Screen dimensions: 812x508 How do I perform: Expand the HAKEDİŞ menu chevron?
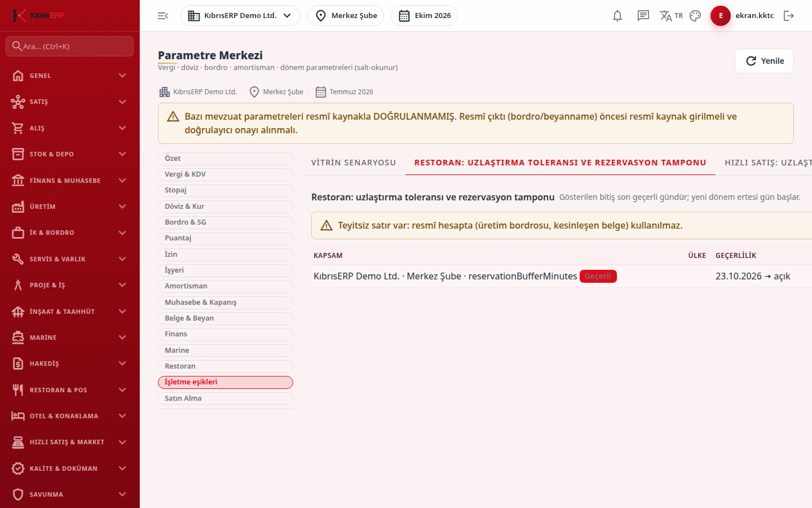click(x=122, y=364)
